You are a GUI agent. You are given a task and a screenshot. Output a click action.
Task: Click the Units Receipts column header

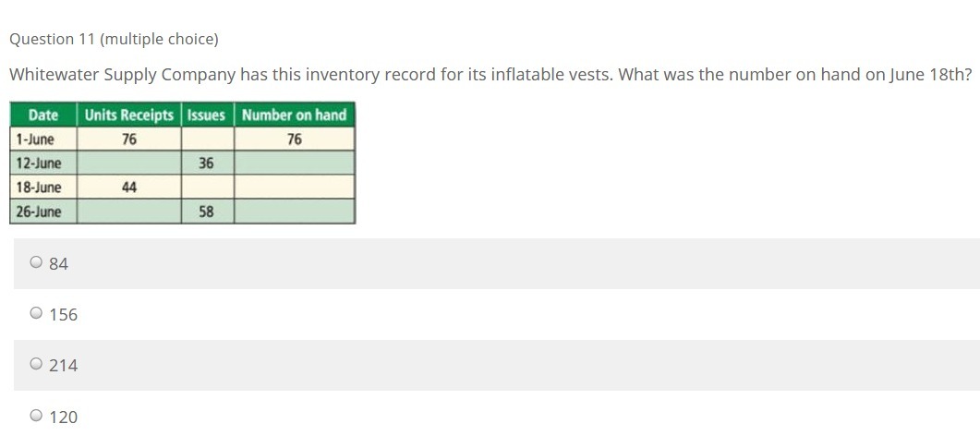click(x=129, y=115)
